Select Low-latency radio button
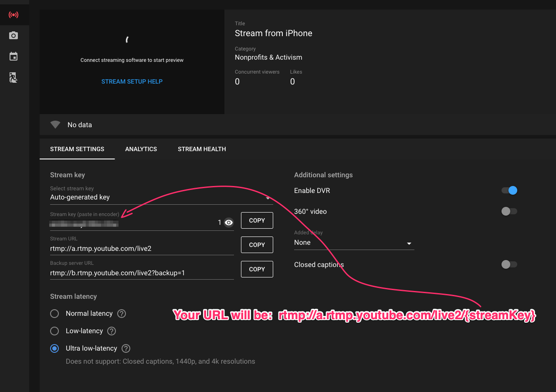The image size is (556, 392). pyautogui.click(x=54, y=331)
